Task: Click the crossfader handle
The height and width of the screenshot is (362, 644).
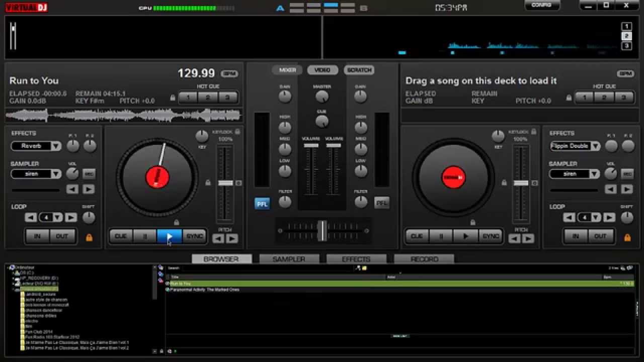Action: click(x=322, y=231)
